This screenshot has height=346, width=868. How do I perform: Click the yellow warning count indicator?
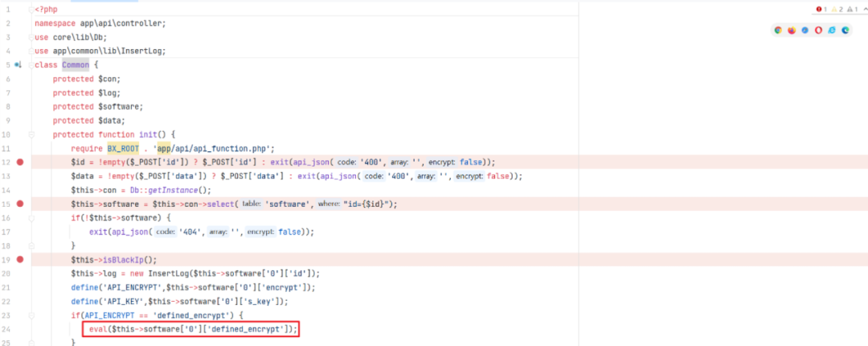pyautogui.click(x=837, y=10)
